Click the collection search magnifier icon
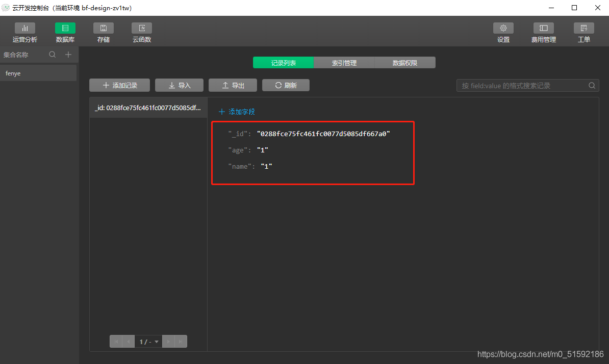 pos(53,55)
